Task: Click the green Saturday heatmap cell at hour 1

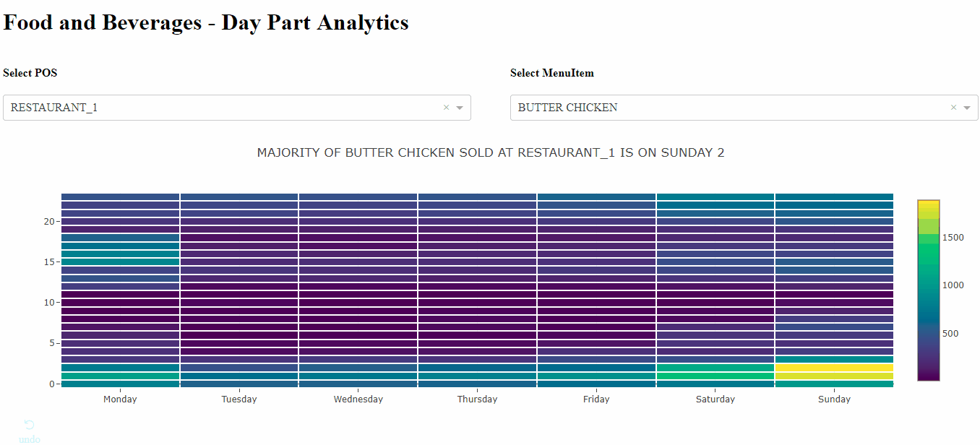Action: [715, 376]
